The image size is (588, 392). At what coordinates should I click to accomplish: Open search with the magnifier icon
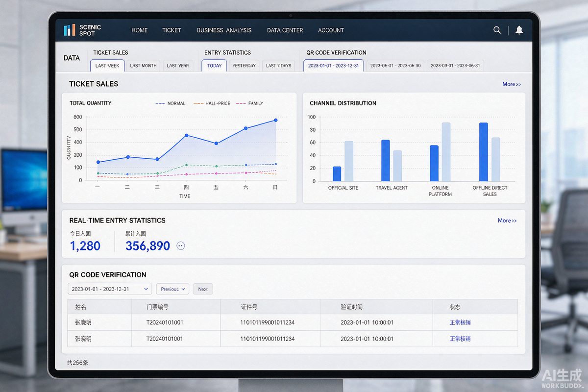497,30
